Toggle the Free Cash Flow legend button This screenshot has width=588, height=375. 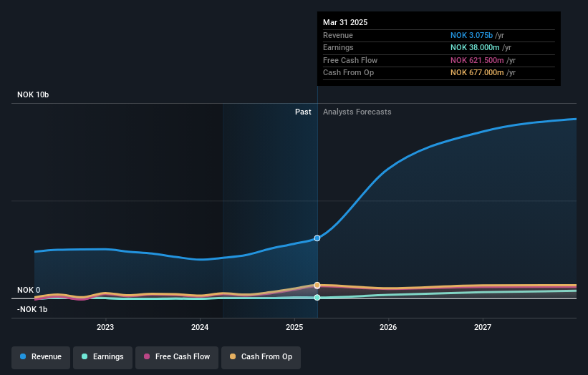click(177, 356)
